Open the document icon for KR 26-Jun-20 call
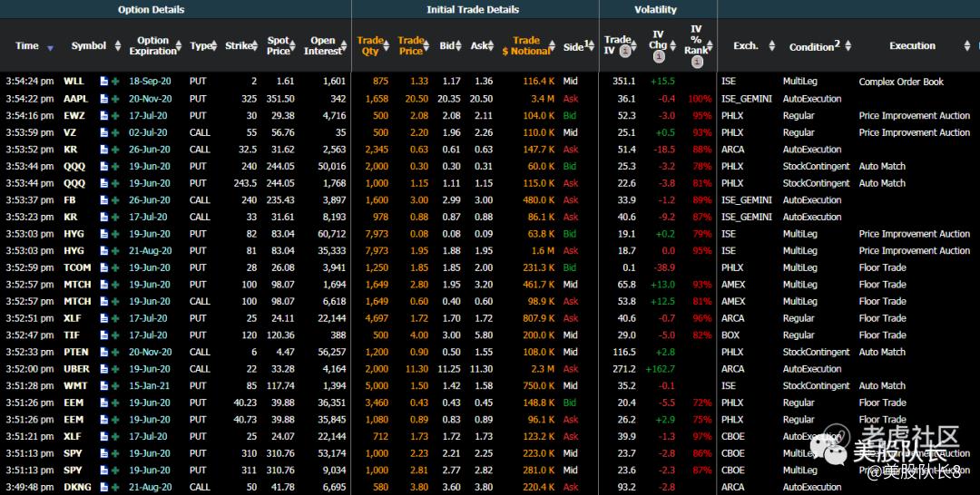The image size is (980, 495). click(103, 150)
